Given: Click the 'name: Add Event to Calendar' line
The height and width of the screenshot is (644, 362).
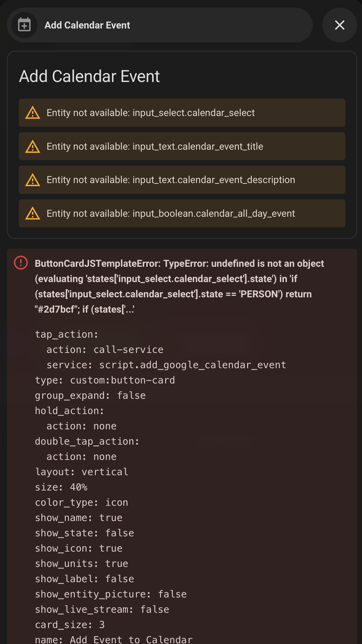Looking at the screenshot, I should 114,639.
